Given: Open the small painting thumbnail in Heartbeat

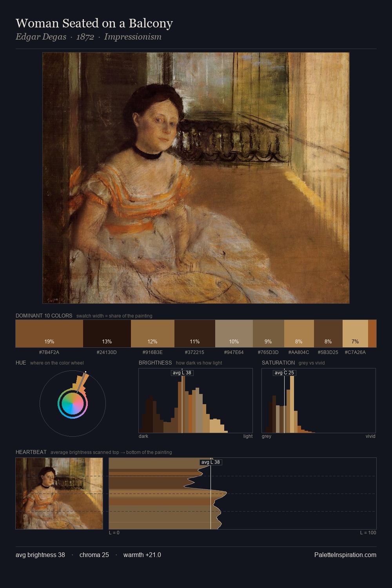Looking at the screenshot, I should [x=59, y=494].
